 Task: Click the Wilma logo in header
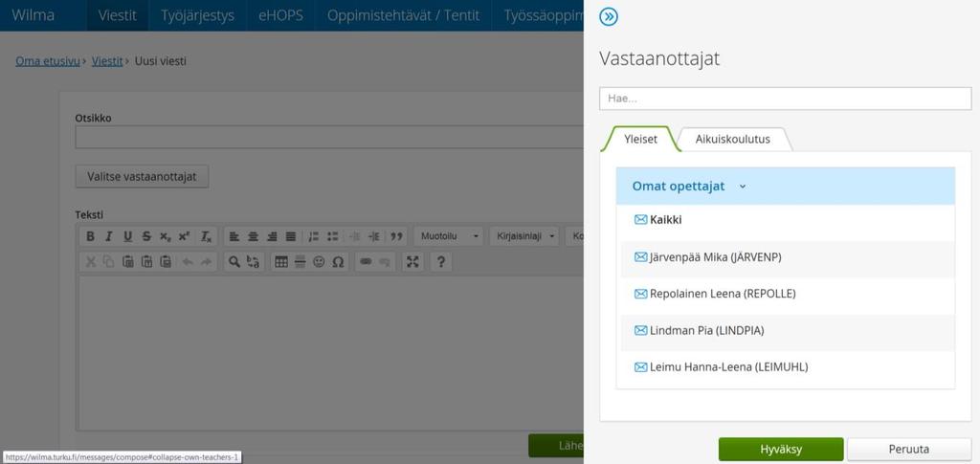33,15
